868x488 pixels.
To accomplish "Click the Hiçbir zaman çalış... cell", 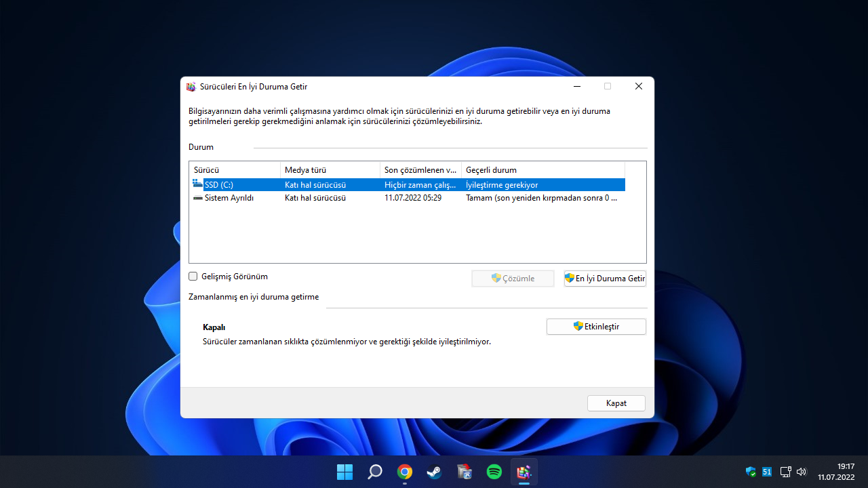I will pyautogui.click(x=420, y=184).
